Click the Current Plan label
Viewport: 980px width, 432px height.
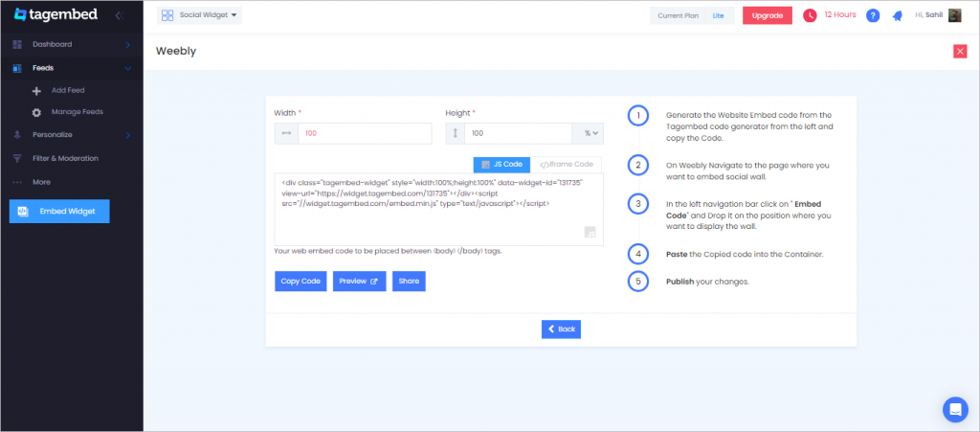[679, 15]
